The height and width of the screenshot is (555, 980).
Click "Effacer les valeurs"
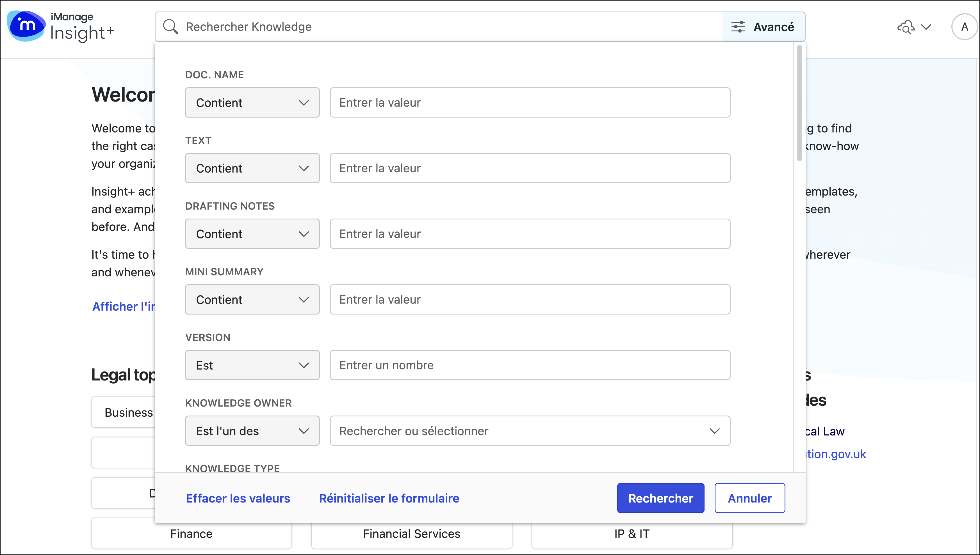coord(238,498)
